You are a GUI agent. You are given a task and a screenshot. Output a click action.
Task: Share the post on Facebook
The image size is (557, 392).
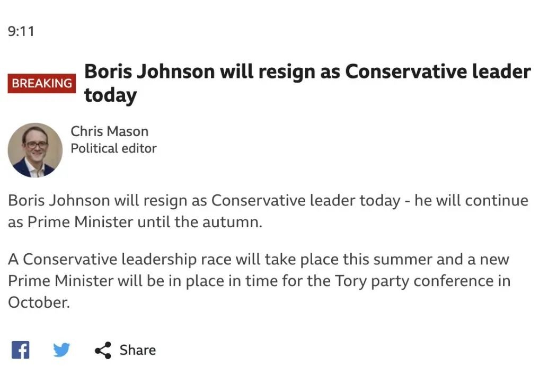(20, 350)
